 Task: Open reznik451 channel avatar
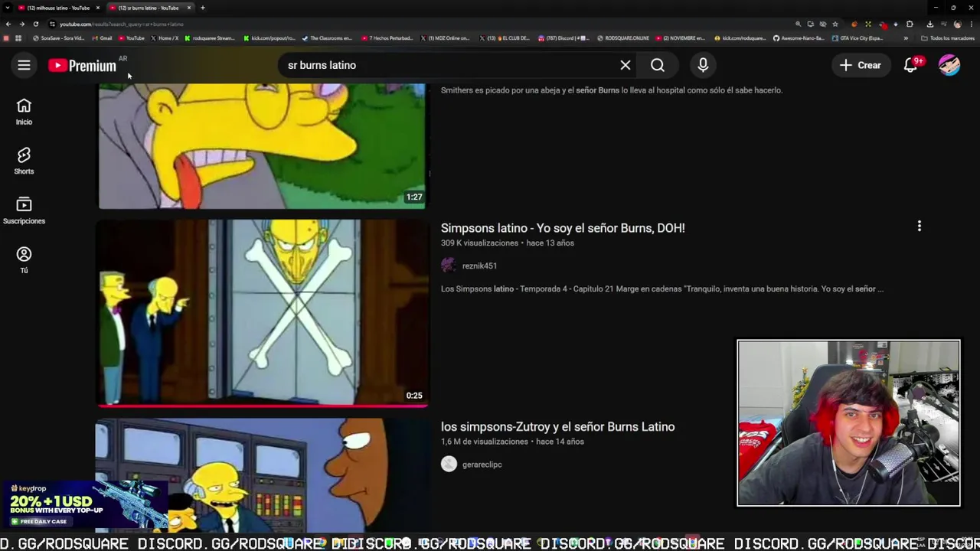coord(449,266)
